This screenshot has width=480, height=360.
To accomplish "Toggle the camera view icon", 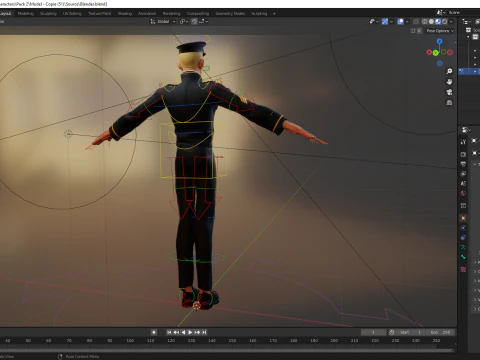I will click(x=449, y=92).
